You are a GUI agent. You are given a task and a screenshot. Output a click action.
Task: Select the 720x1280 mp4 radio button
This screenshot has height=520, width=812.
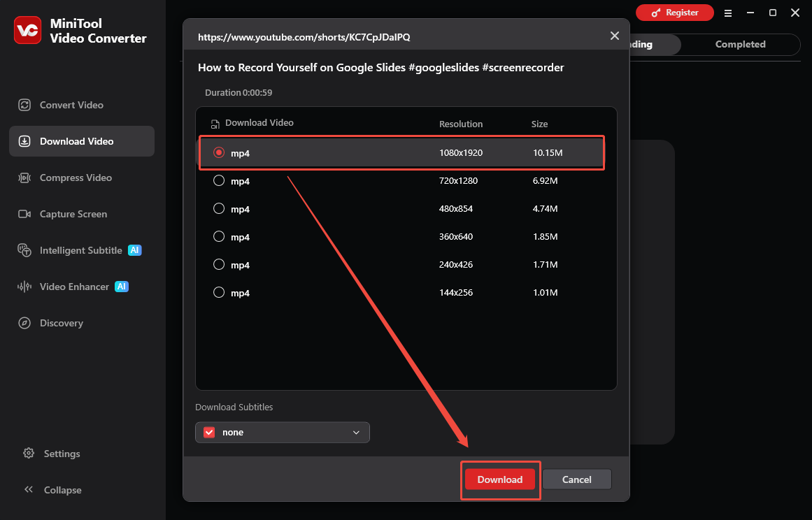[x=219, y=180]
